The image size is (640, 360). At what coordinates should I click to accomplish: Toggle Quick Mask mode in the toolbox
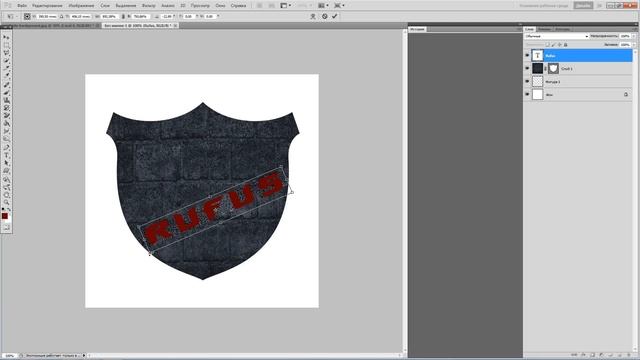[x=6, y=227]
